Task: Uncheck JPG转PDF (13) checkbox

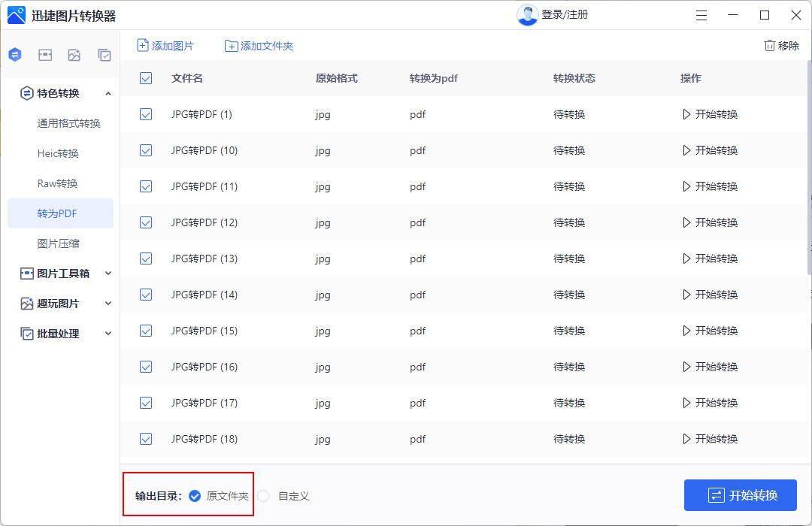Action: (x=146, y=258)
